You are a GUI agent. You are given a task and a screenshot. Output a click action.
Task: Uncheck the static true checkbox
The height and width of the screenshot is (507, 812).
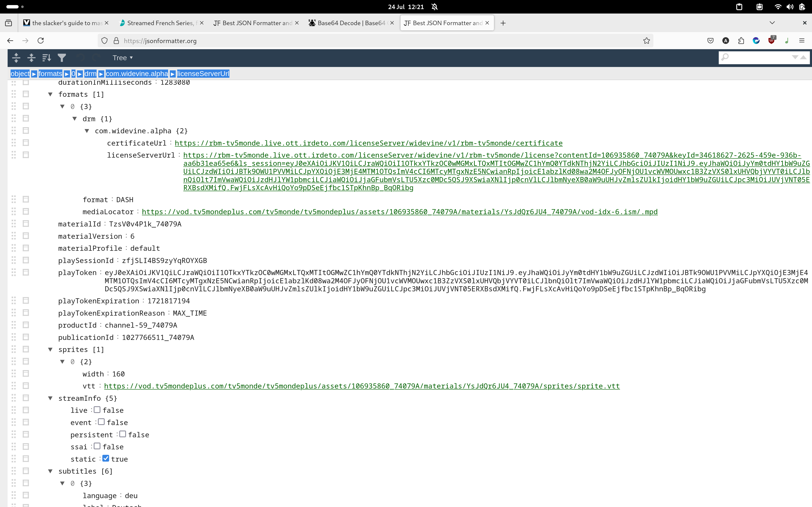(106, 458)
